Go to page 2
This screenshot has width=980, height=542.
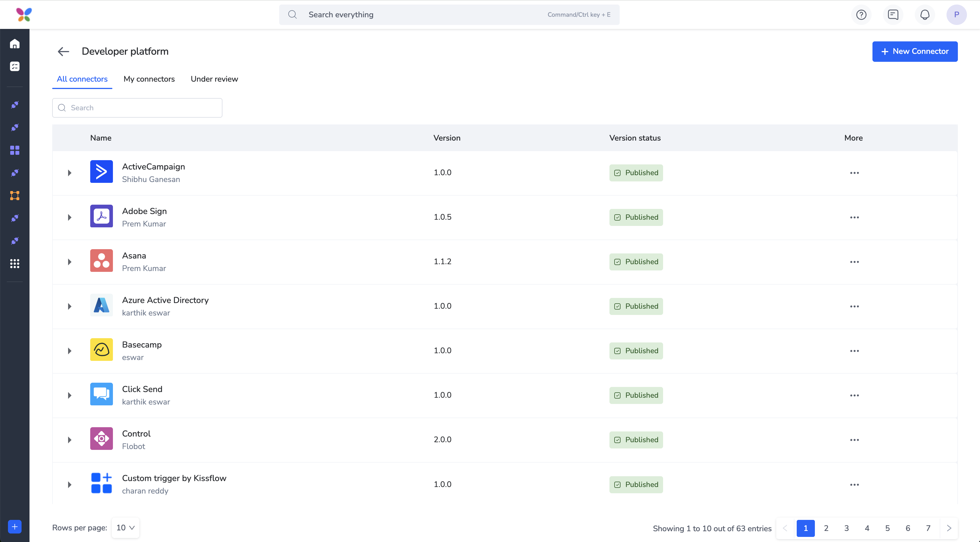click(826, 528)
